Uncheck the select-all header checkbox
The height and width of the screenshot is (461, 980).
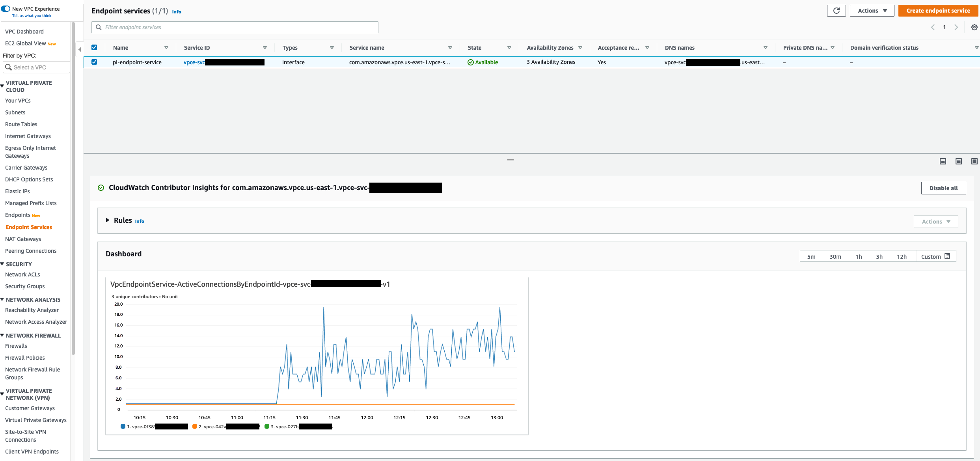[94, 47]
